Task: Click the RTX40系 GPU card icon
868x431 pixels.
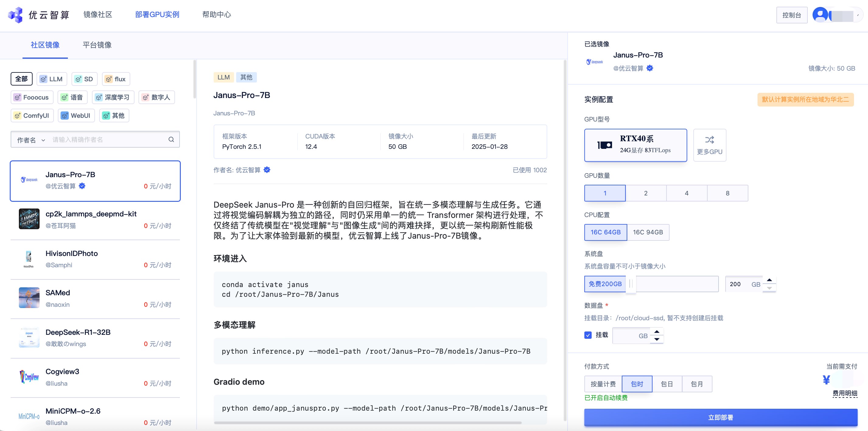Action: coord(605,145)
